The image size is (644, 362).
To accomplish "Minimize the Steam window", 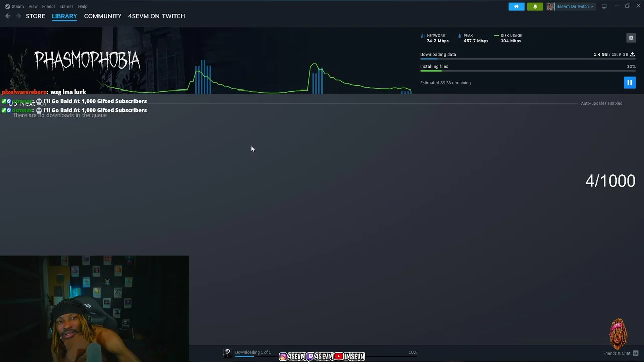I will click(617, 6).
